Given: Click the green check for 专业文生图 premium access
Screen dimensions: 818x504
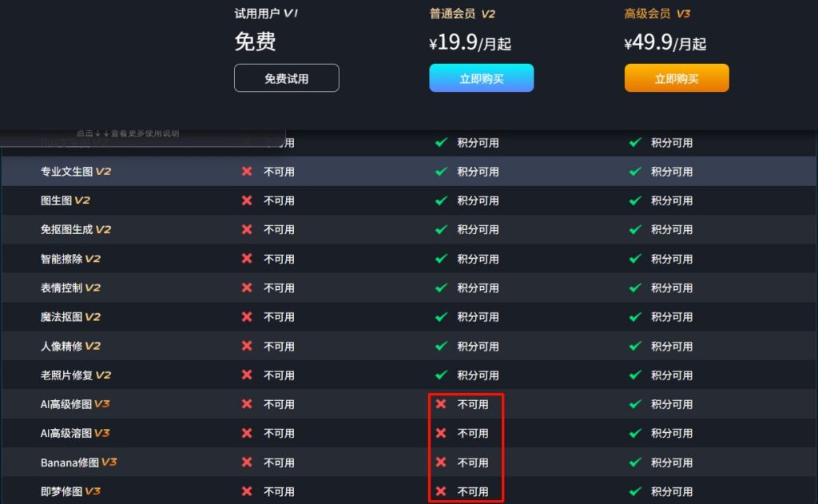Looking at the screenshot, I should 635,171.
